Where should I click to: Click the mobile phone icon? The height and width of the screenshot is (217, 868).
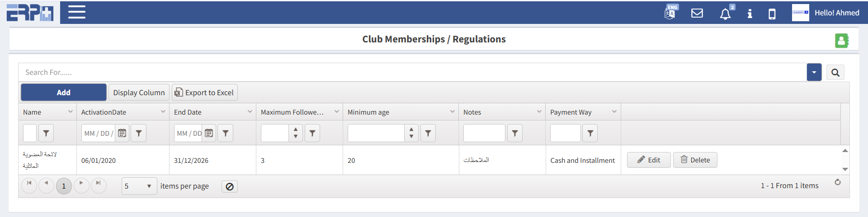[772, 14]
